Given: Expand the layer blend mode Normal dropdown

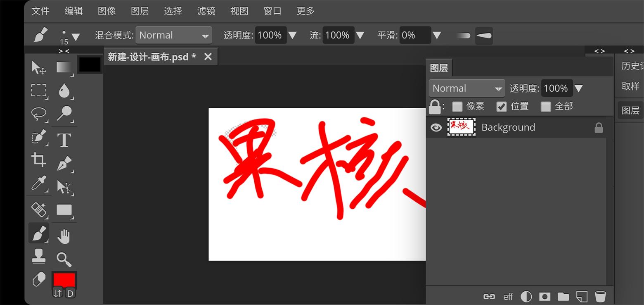Looking at the screenshot, I should [x=466, y=88].
